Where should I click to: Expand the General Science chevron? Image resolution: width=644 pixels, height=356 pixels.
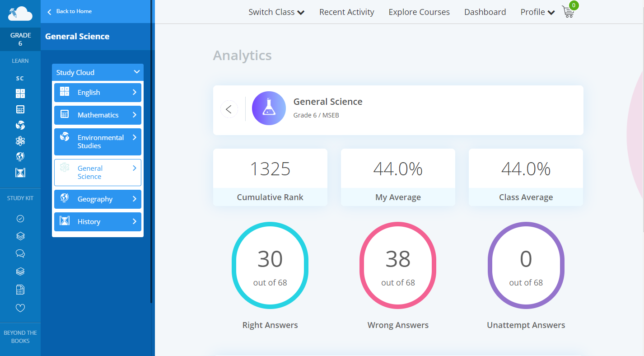(134, 168)
